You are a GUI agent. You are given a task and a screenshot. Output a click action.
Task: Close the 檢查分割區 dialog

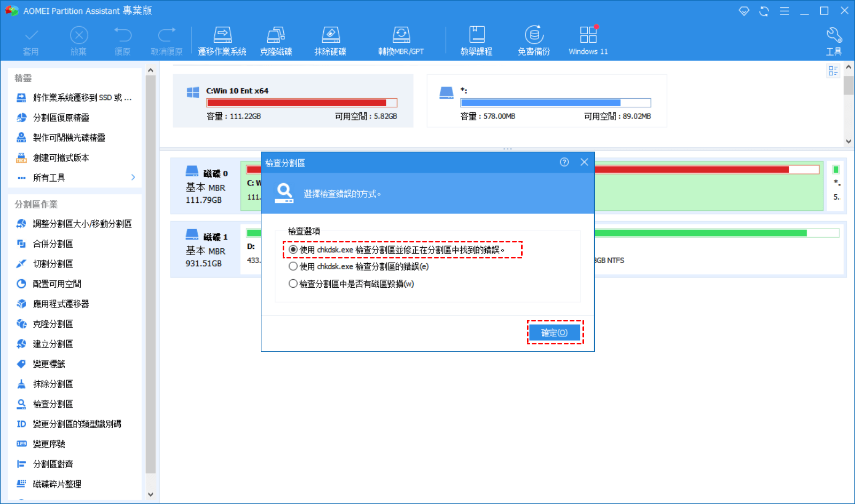[x=584, y=162]
